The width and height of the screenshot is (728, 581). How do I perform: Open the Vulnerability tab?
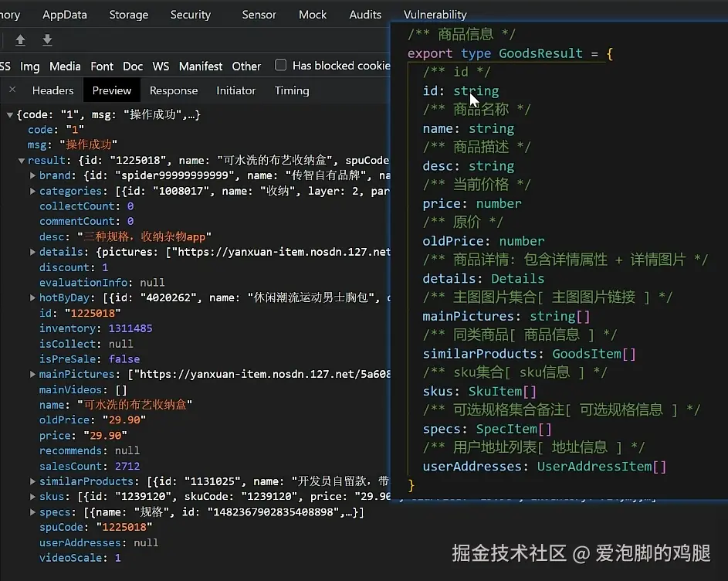coord(435,15)
